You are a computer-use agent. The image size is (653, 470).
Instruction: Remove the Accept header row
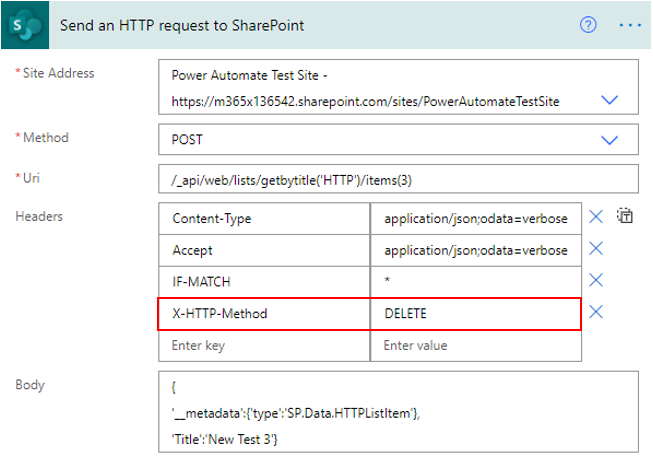click(x=596, y=249)
